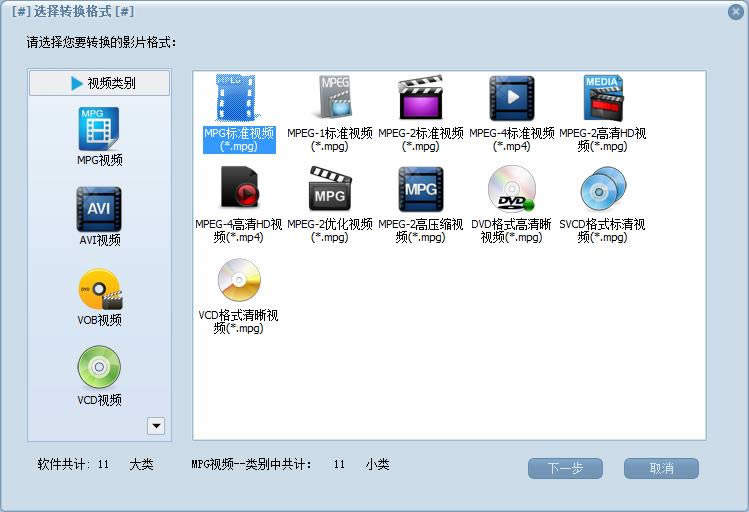The height and width of the screenshot is (512, 749).
Task: Pick the VCD视频 green disc icon
Action: pyautogui.click(x=99, y=367)
